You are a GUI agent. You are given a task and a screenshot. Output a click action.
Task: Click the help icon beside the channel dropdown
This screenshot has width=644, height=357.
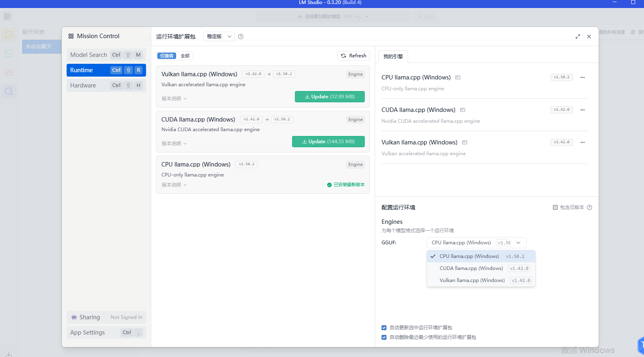tap(241, 37)
